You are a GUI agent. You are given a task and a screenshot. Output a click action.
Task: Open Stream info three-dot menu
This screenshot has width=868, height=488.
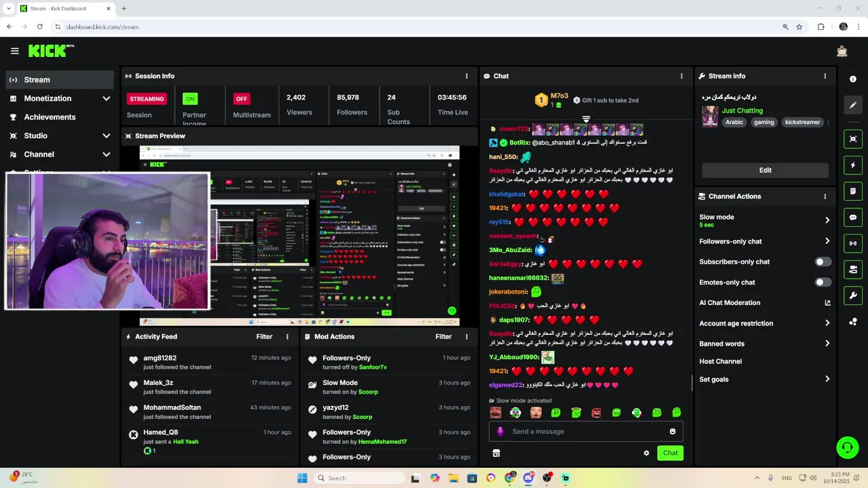pos(825,76)
